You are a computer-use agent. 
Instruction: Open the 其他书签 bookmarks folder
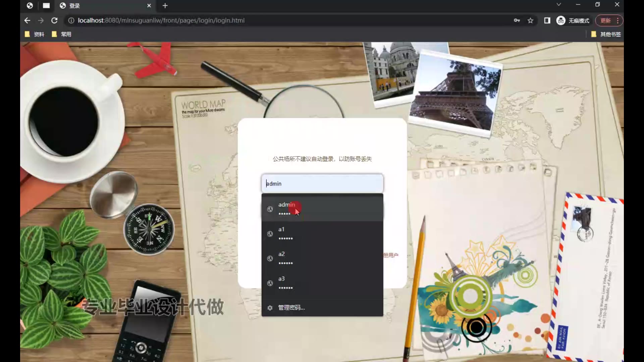[606, 34]
